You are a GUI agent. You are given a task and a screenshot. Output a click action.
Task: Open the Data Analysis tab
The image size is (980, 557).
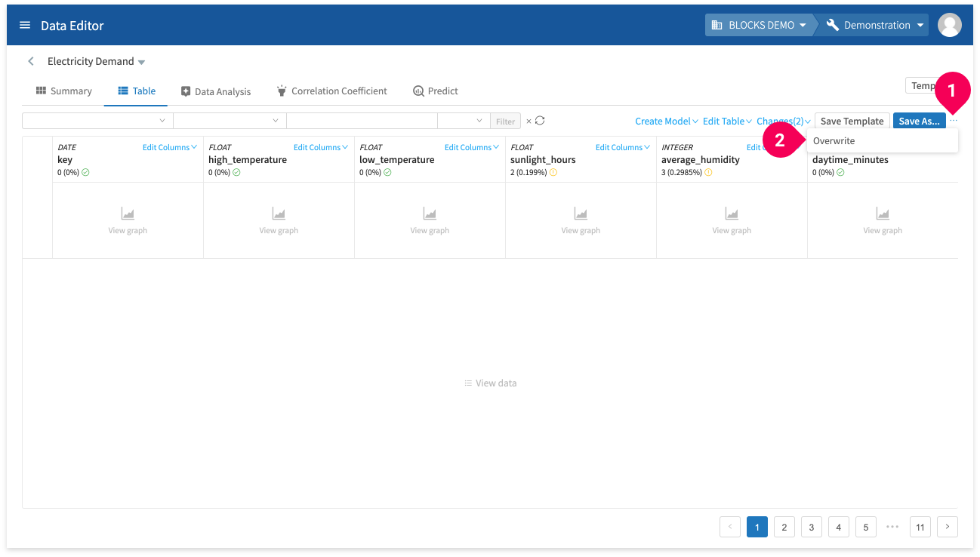tap(216, 91)
